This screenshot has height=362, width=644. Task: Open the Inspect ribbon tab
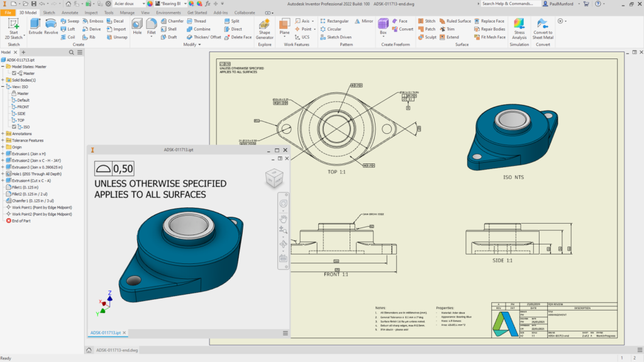pos(91,13)
